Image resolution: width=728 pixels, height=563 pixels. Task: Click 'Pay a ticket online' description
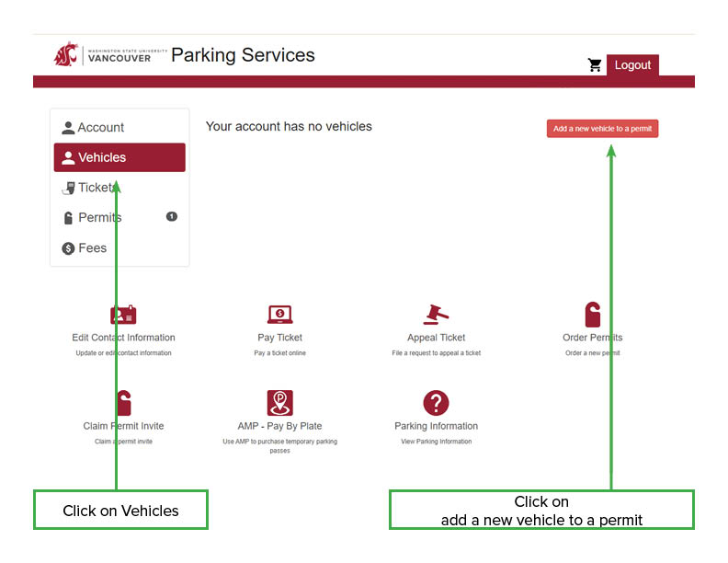280,353
